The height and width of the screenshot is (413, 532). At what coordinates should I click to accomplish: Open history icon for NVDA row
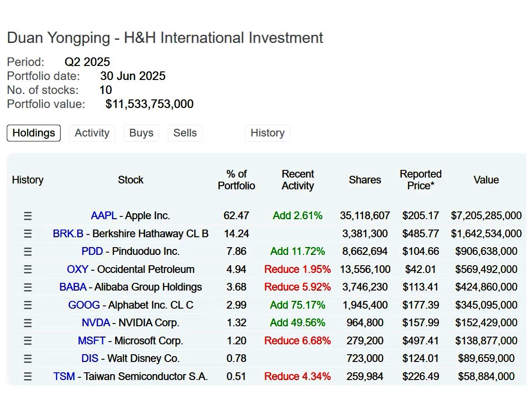click(28, 323)
